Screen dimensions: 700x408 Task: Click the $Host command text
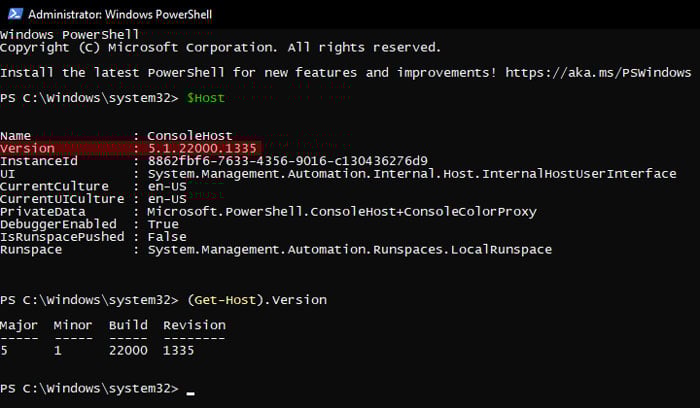205,98
